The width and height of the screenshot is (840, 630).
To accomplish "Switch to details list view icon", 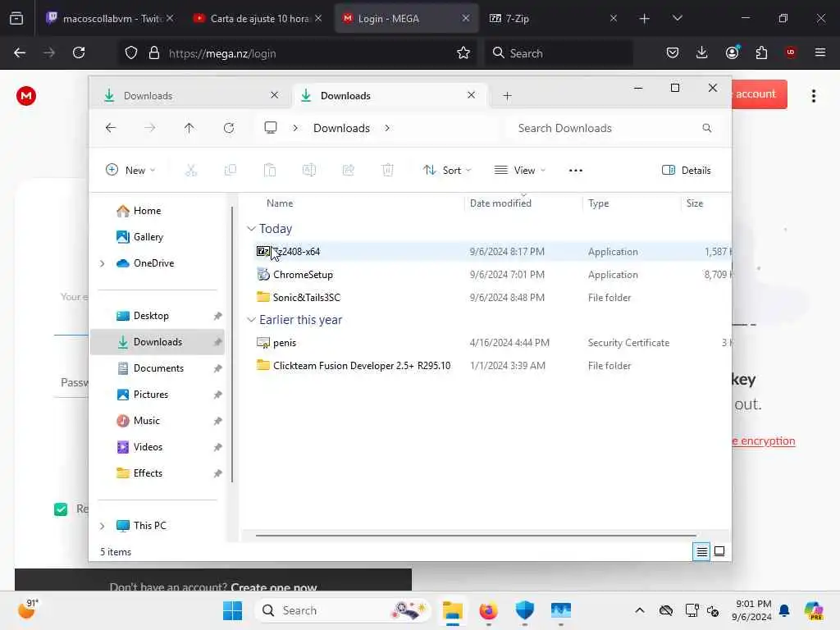I will point(701,551).
